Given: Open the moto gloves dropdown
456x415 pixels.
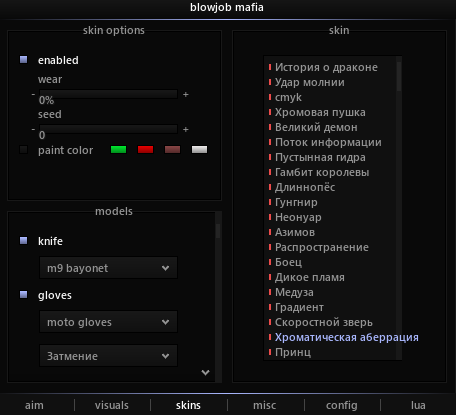Looking at the screenshot, I should [x=108, y=322].
